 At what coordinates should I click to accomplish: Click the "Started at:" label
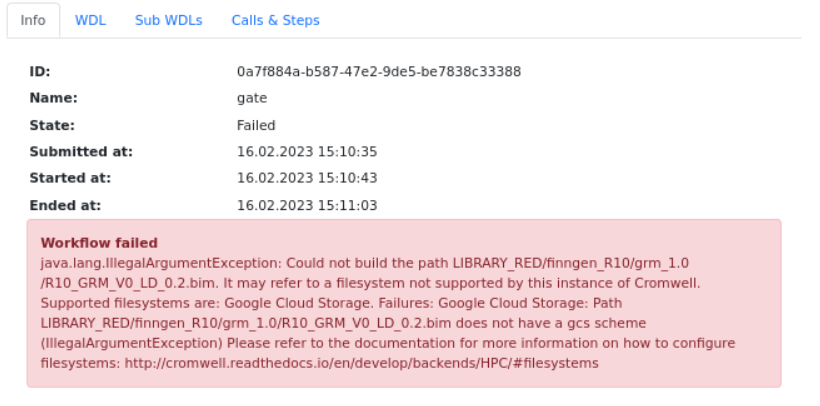pos(70,178)
